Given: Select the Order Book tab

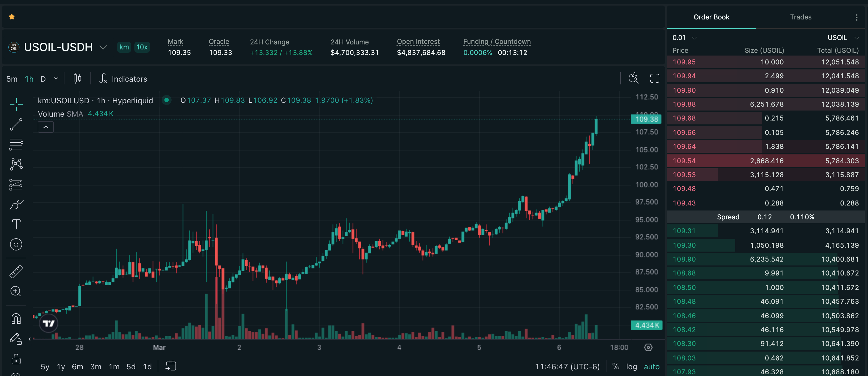Looking at the screenshot, I should [711, 17].
